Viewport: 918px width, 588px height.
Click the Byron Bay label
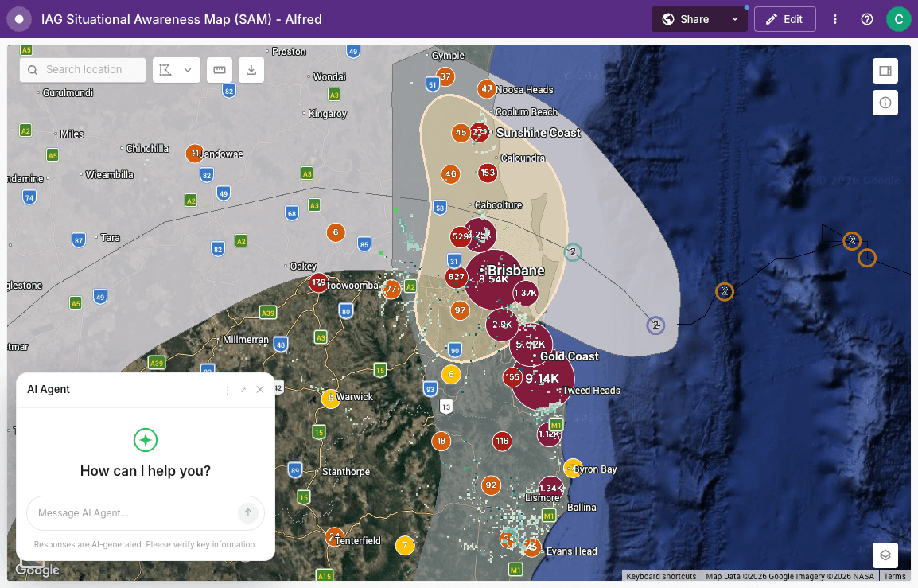[595, 469]
